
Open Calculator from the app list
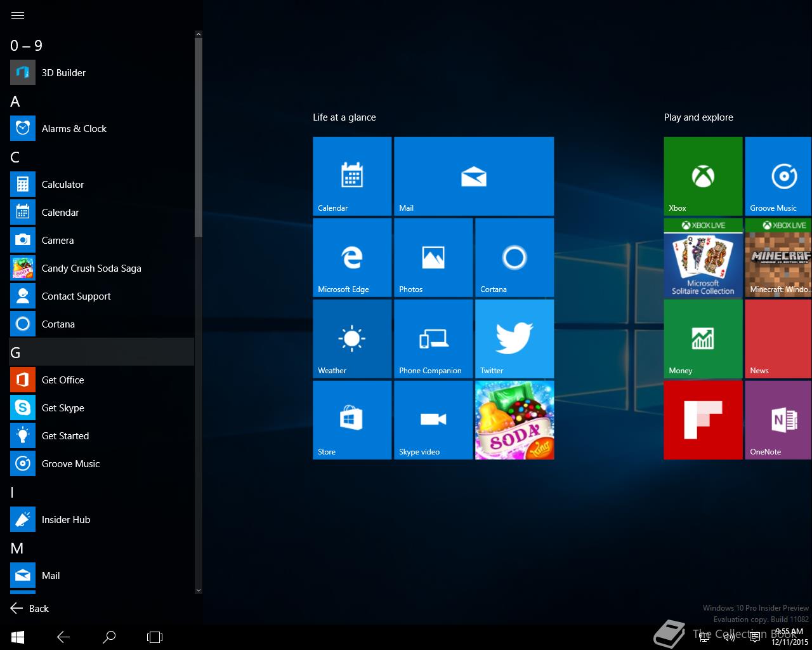tap(101, 184)
